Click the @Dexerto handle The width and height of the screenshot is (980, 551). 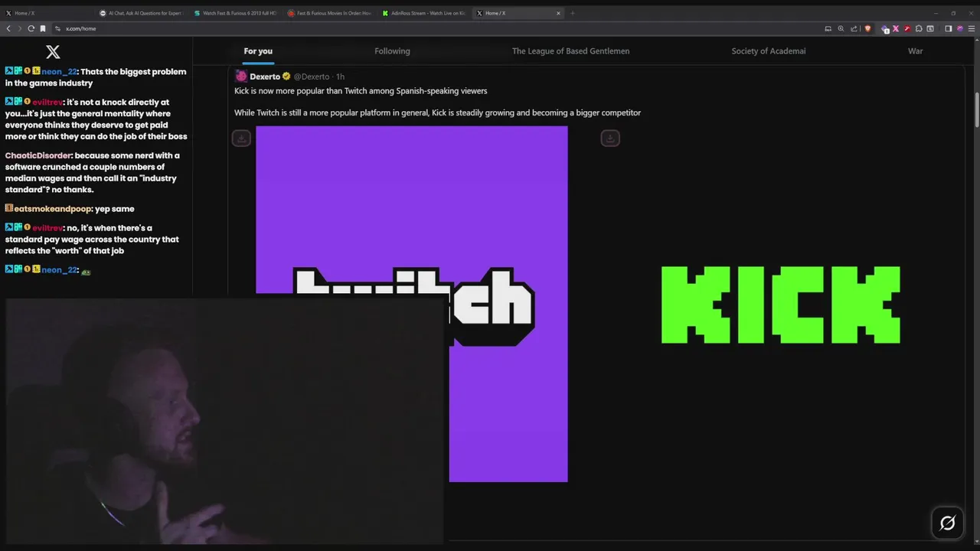pyautogui.click(x=312, y=77)
